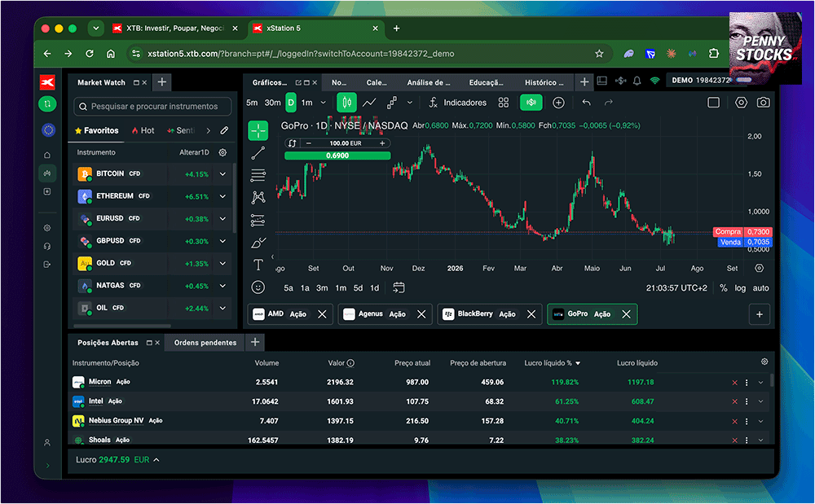Open the Análise de... tab
The width and height of the screenshot is (815, 504).
(x=429, y=82)
